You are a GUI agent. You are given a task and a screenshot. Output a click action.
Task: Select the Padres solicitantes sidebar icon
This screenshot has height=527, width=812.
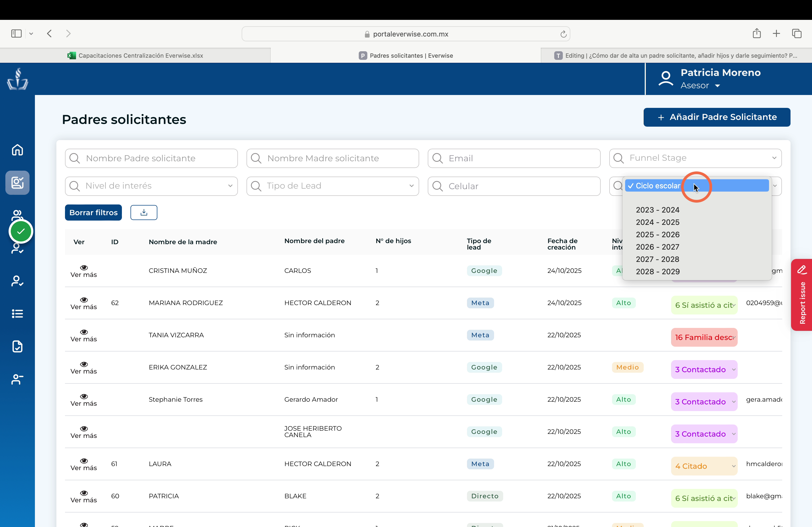coord(17,183)
